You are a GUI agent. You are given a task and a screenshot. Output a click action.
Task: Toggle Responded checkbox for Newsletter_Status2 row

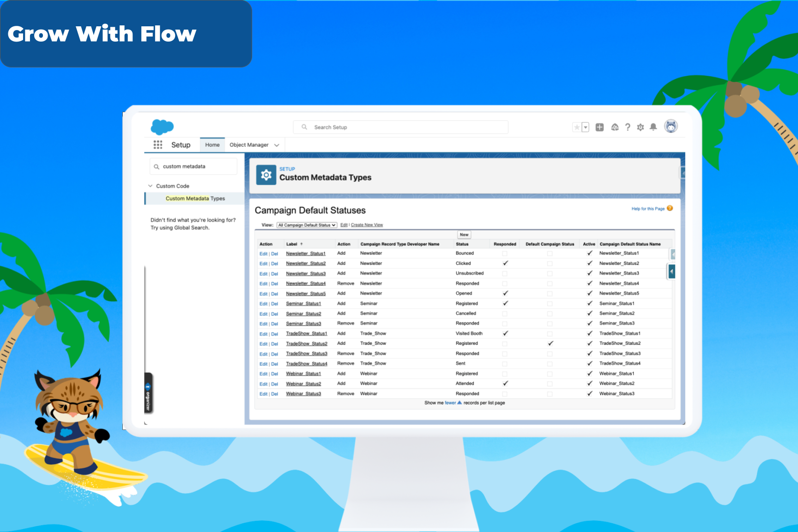[x=505, y=263]
